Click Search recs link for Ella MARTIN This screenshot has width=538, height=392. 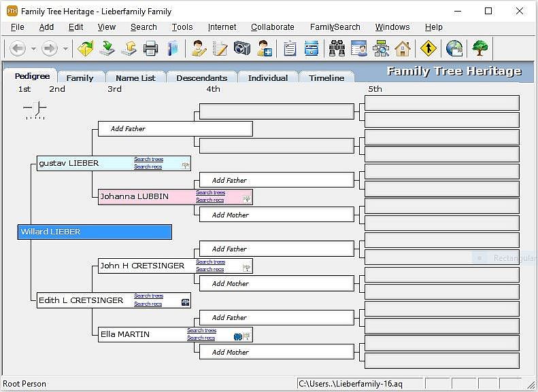point(201,338)
